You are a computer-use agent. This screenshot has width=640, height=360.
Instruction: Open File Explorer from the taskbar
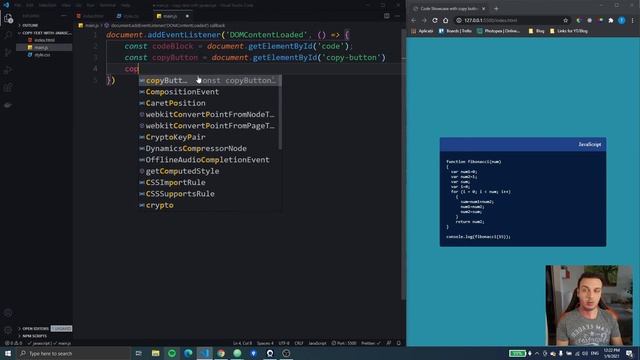tap(156, 353)
